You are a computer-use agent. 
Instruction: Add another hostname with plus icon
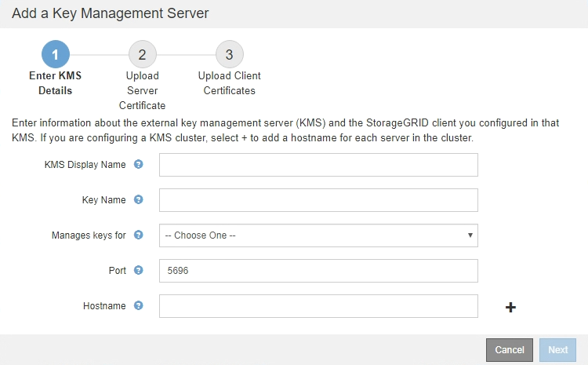coord(510,307)
